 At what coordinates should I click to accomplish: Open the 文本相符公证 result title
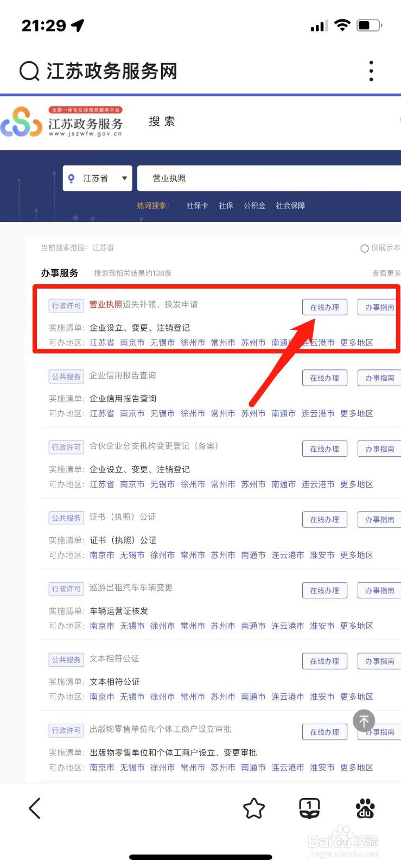point(114,659)
